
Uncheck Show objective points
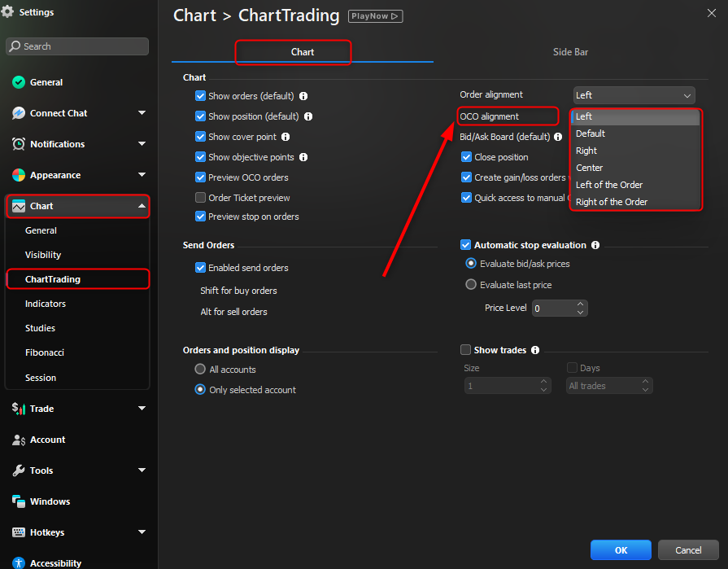tap(201, 157)
